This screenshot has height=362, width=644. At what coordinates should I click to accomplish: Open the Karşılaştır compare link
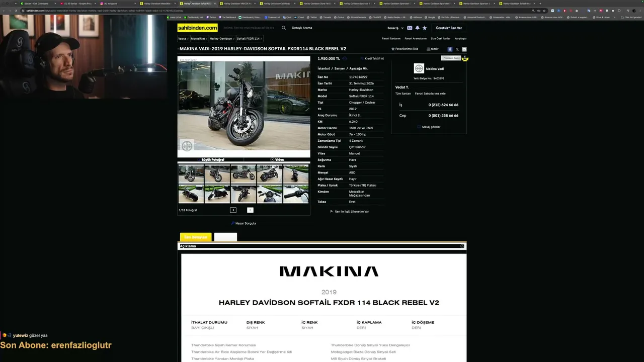coord(460,39)
